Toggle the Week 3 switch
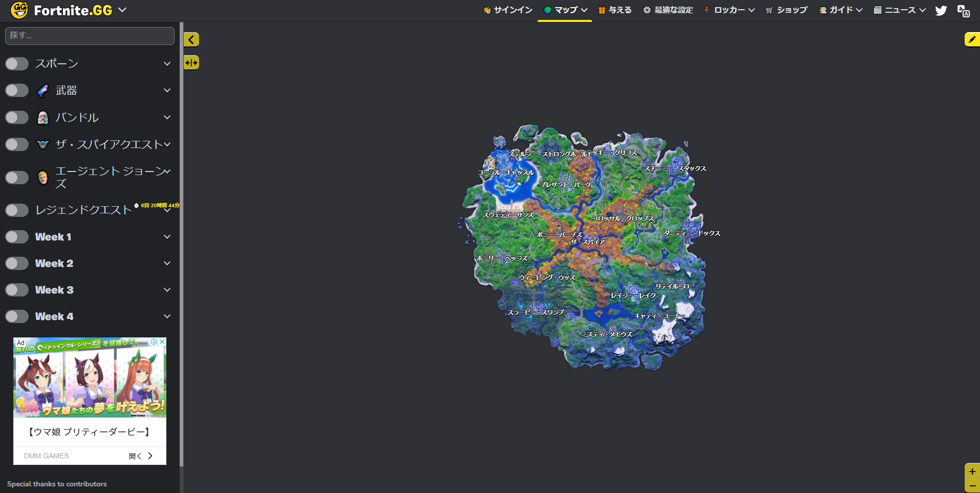 coord(17,290)
